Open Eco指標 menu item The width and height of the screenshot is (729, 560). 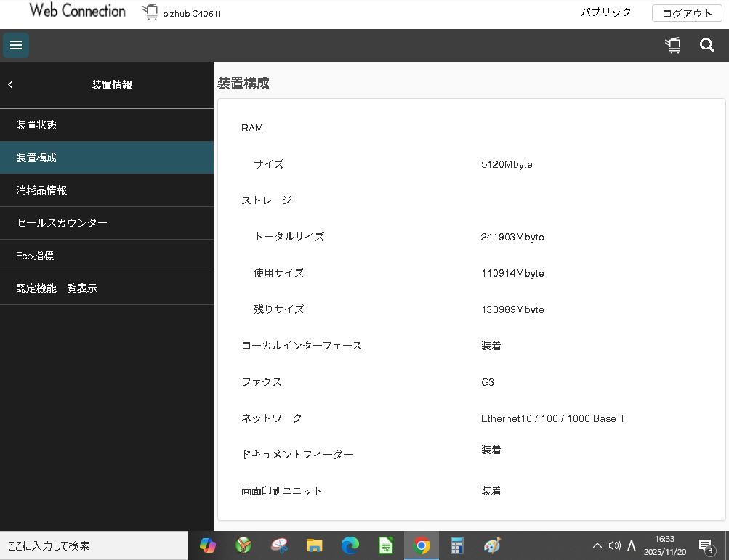coord(35,256)
